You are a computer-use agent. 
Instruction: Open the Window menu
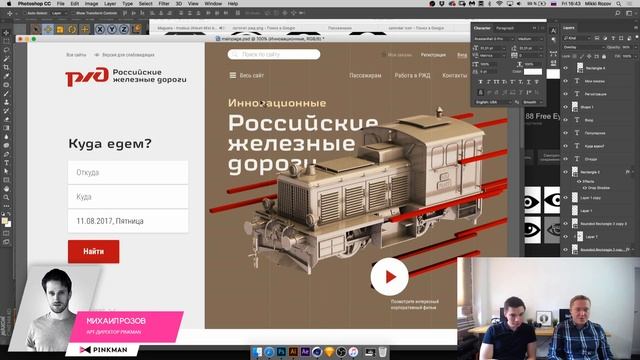[x=213, y=4]
